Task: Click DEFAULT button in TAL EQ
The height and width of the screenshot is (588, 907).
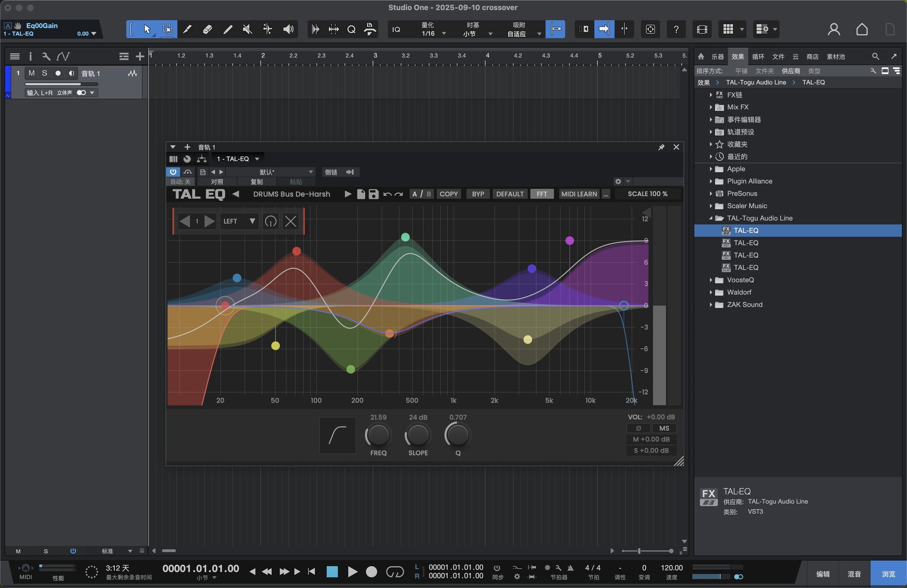Action: [x=510, y=194]
